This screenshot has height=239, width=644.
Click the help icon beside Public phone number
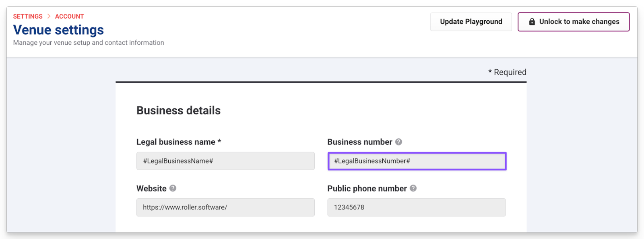(x=413, y=189)
